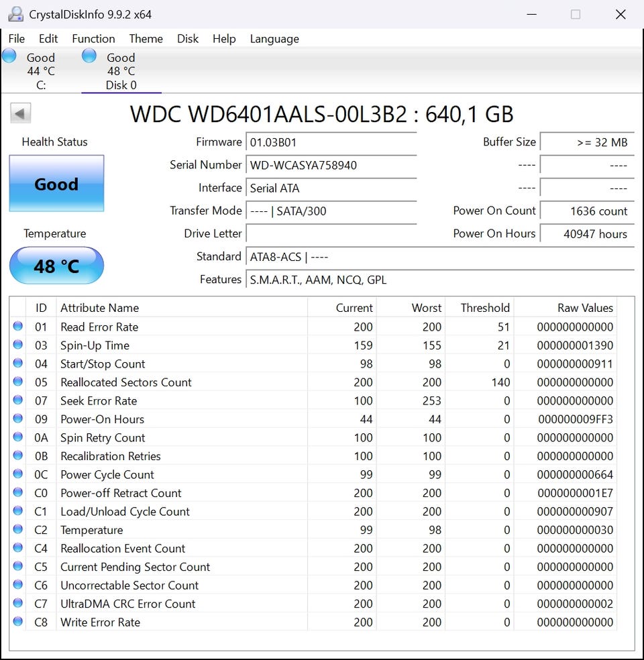
Task: Click the Raw Values column header
Action: (x=566, y=308)
